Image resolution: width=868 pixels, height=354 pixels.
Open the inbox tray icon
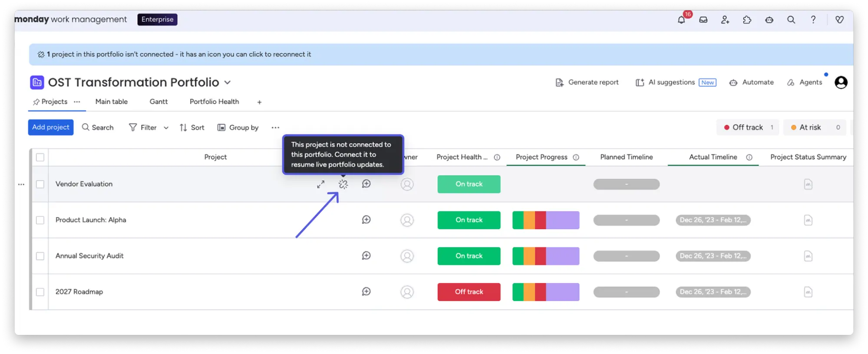point(703,20)
